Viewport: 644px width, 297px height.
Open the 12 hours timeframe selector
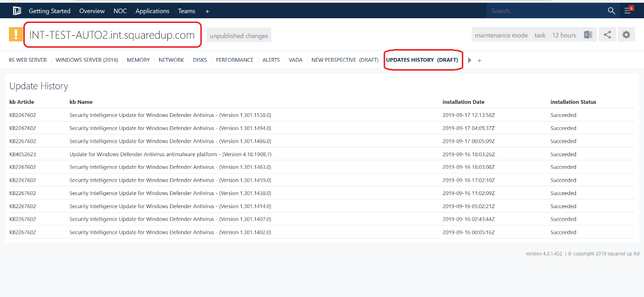(564, 35)
